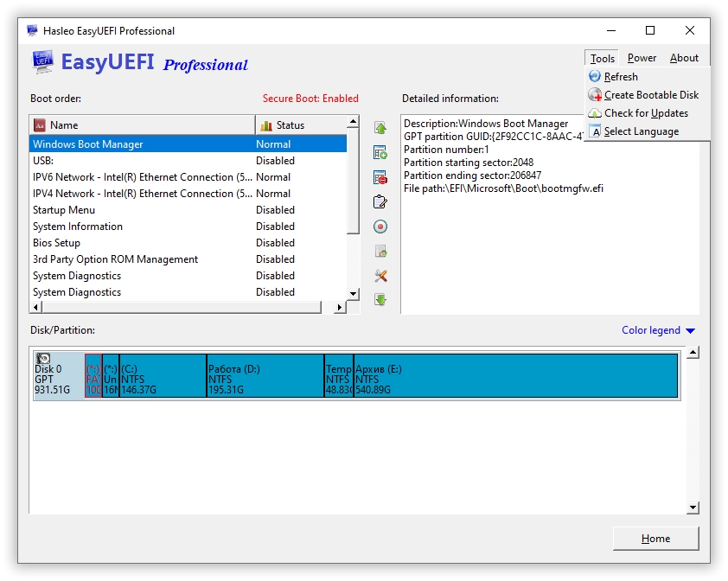Expand the Color legend dropdown
This screenshot has width=728, height=581.
click(x=658, y=330)
